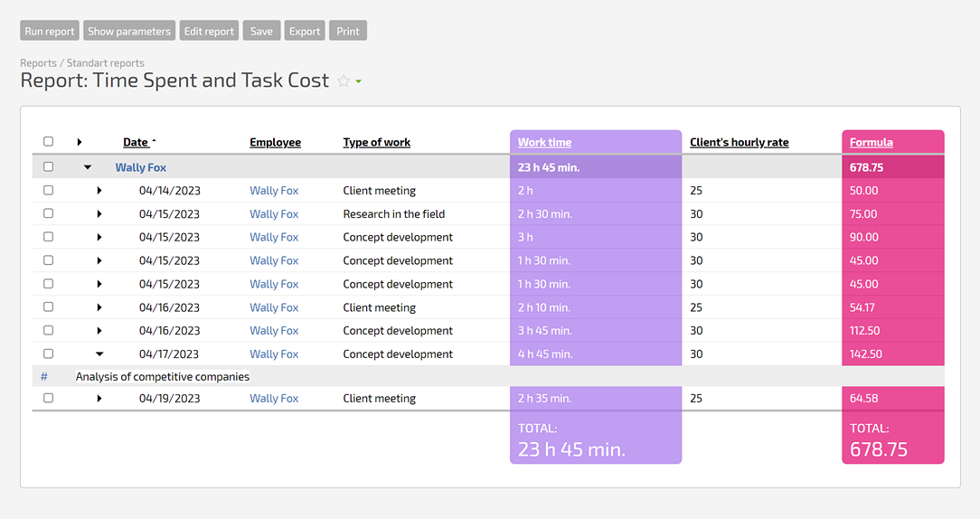Check the Wally Fox group checkbox
The width and height of the screenshot is (980, 519).
pyautogui.click(x=49, y=167)
